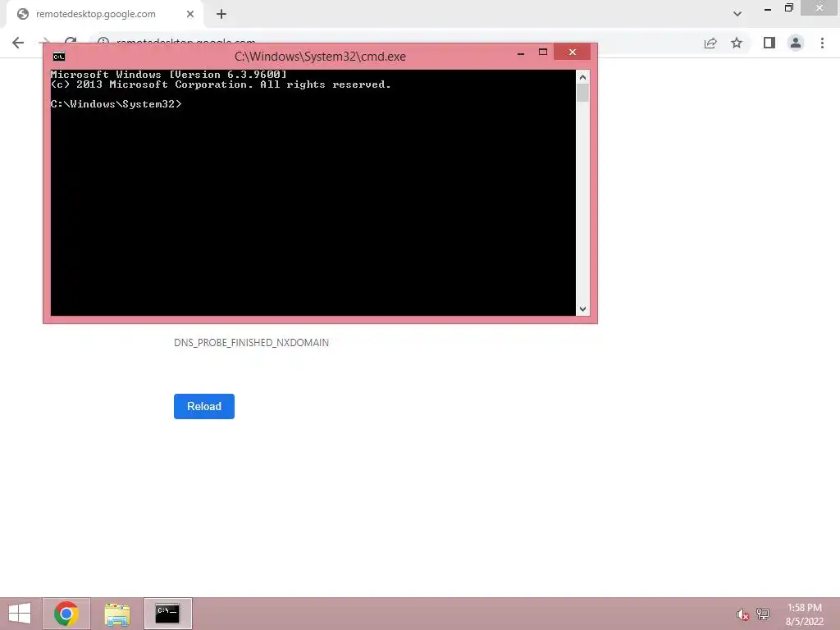840x630 pixels.
Task: Open Google Chrome from the taskbar
Action: pyautogui.click(x=66, y=614)
